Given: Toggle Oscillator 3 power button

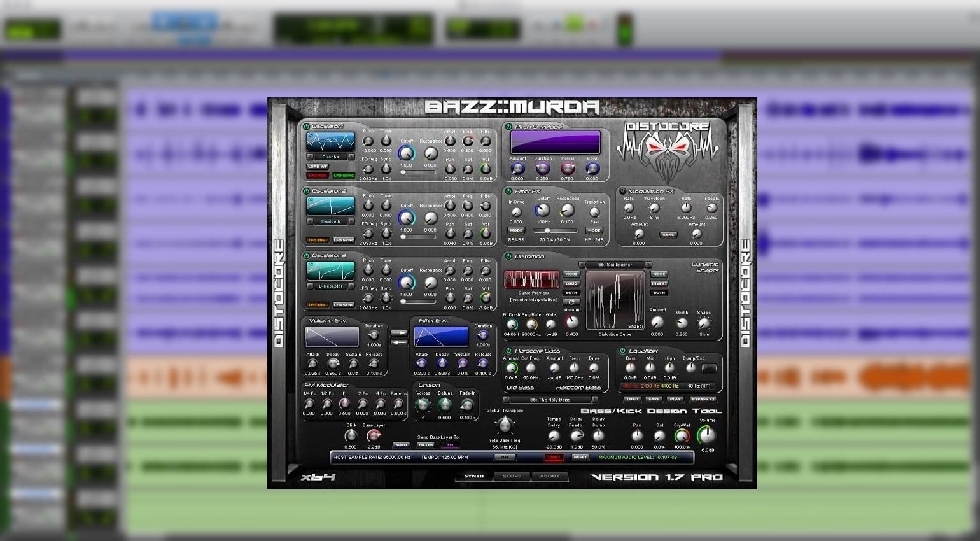Looking at the screenshot, I should point(306,255).
